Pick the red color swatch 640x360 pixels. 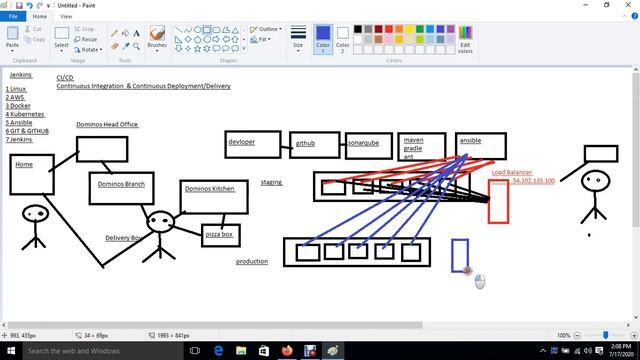(389, 29)
